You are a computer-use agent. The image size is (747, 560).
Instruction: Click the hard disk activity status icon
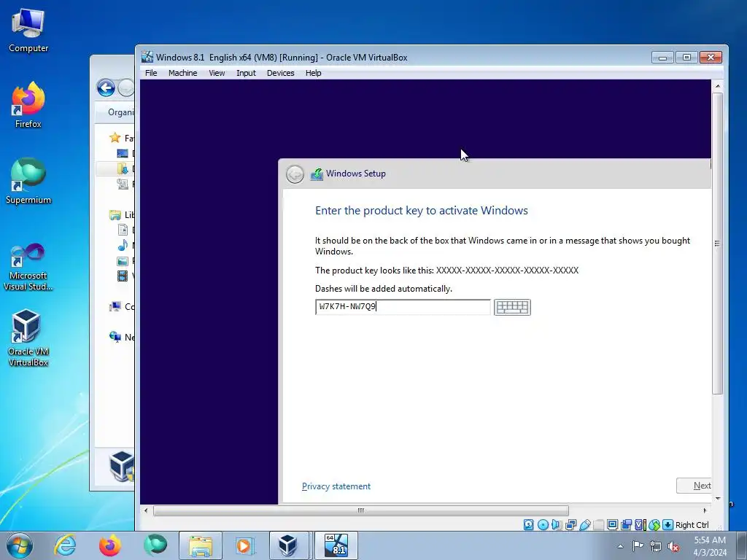click(528, 525)
